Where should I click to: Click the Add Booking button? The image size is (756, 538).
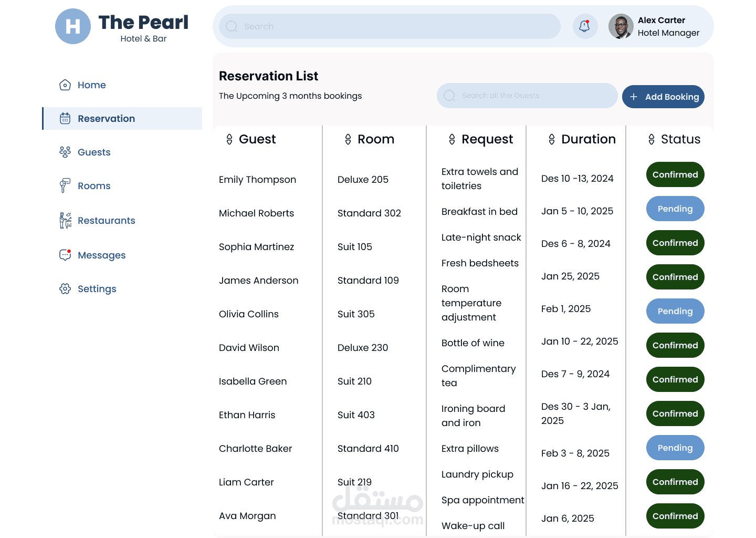coord(663,97)
